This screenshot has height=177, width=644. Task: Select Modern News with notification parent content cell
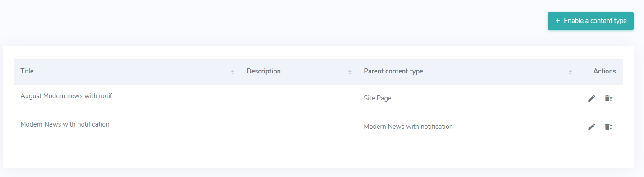(408, 127)
